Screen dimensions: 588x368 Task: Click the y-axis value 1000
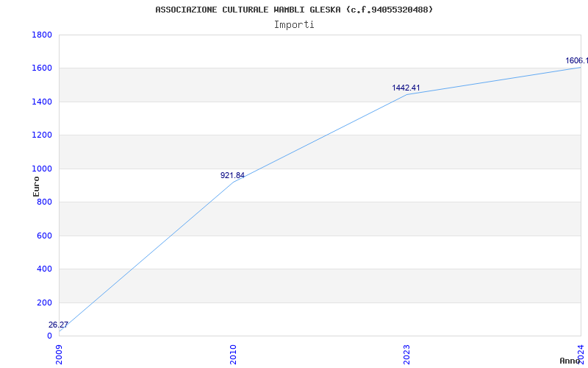(x=42, y=169)
